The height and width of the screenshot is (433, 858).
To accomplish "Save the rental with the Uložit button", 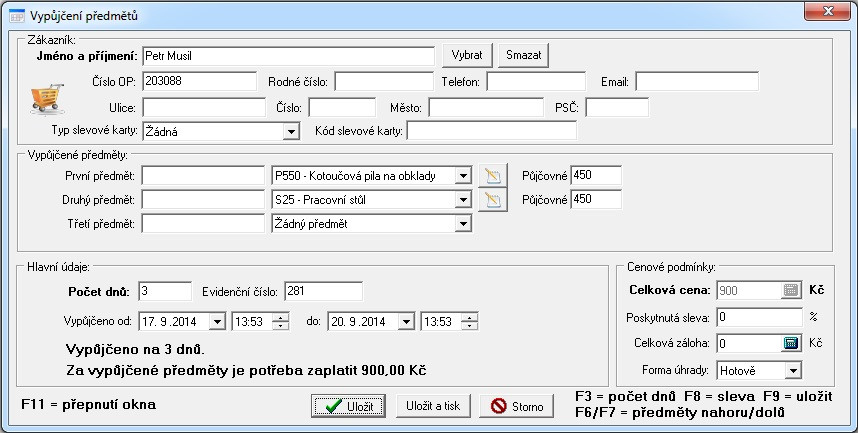I will (x=349, y=406).
